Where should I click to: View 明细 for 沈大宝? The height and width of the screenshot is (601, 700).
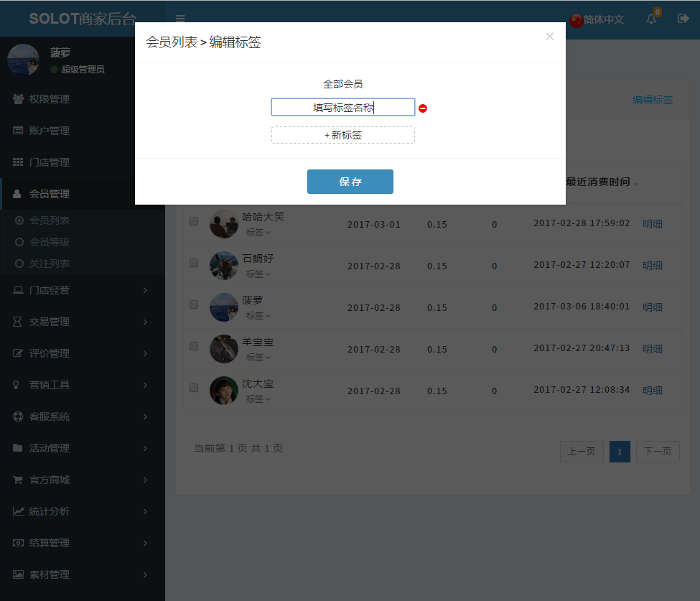pyautogui.click(x=652, y=390)
